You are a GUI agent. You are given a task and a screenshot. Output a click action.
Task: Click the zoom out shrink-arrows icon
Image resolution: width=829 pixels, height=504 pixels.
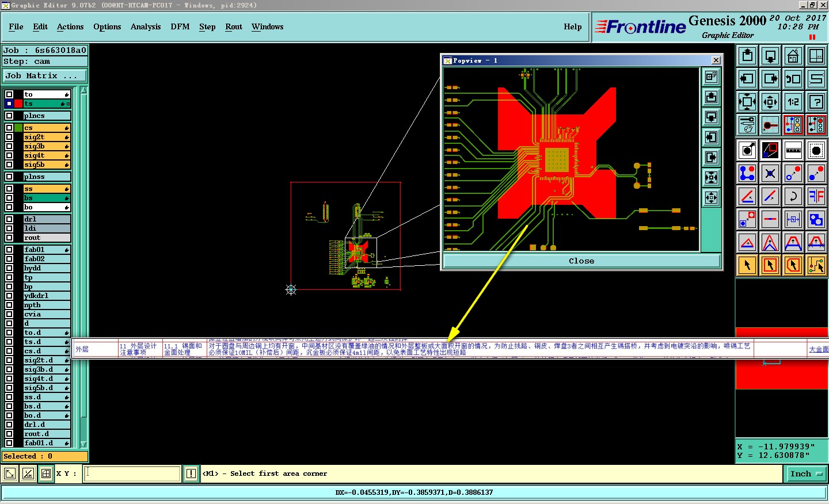click(770, 102)
